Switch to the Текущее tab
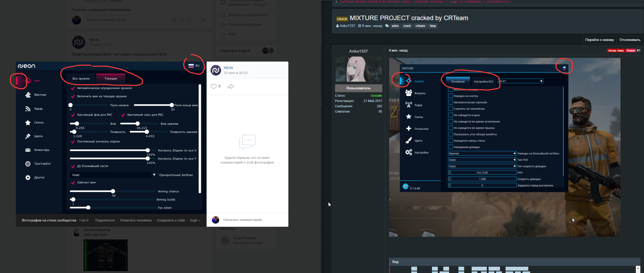Screen dimensions: 644x273 pyautogui.click(x=111, y=78)
